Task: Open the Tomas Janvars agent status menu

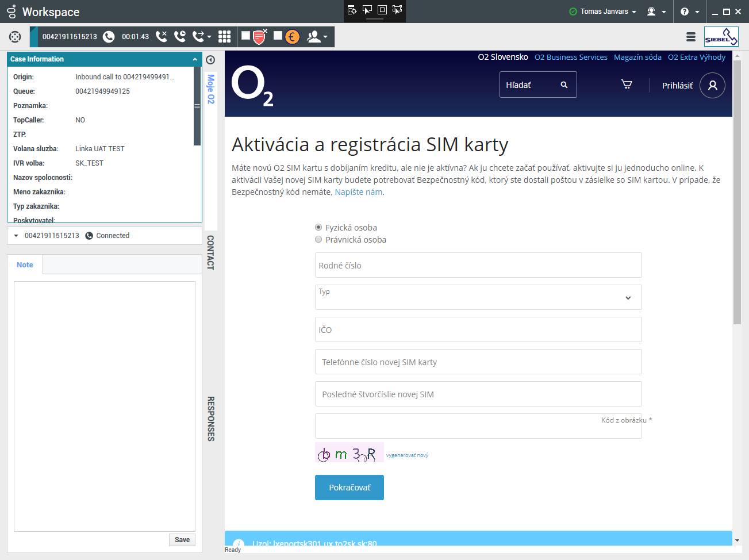Action: tap(608, 11)
